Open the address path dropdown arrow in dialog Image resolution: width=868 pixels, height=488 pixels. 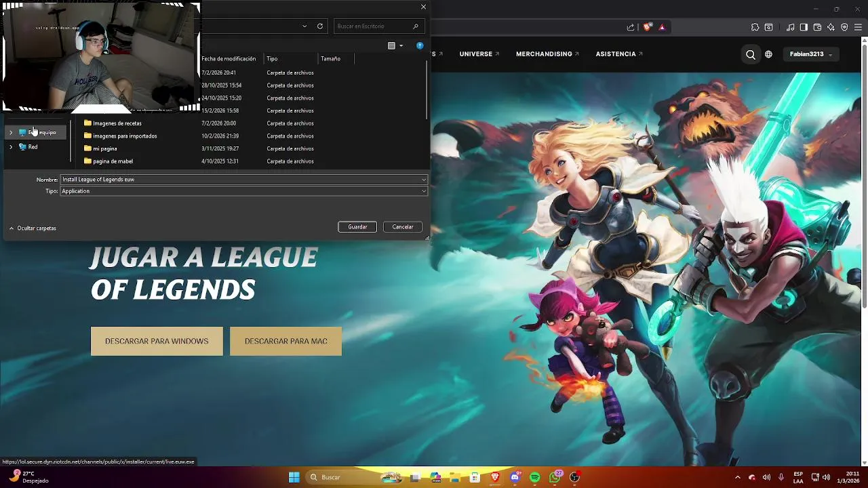(304, 26)
